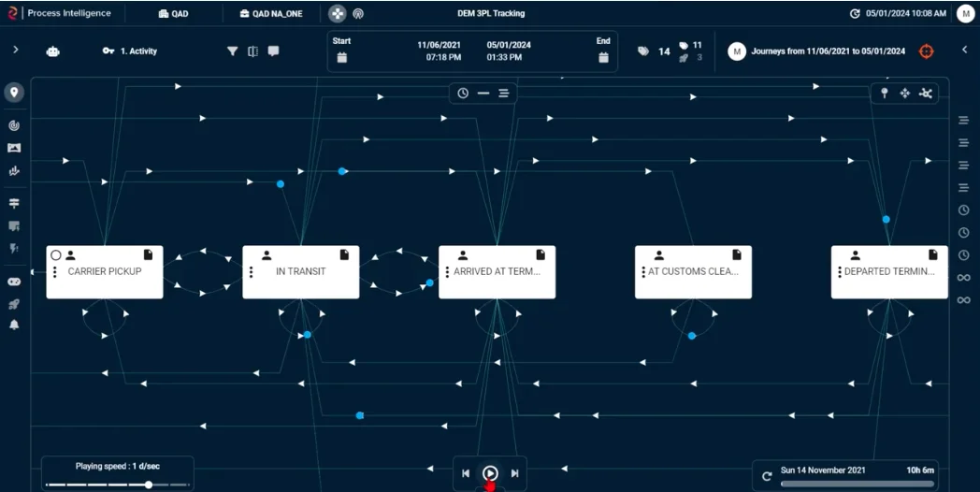Open three-dot menu on CARRIER PICKUP node
The image size is (980, 492).
[x=55, y=272]
